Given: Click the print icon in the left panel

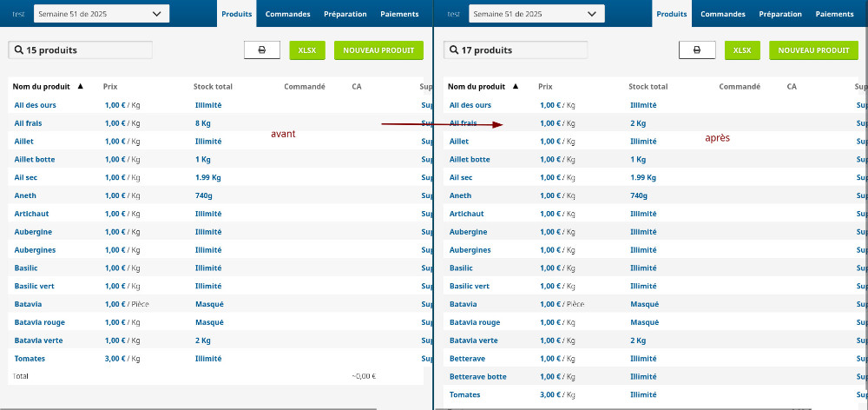Looking at the screenshot, I should click(262, 50).
